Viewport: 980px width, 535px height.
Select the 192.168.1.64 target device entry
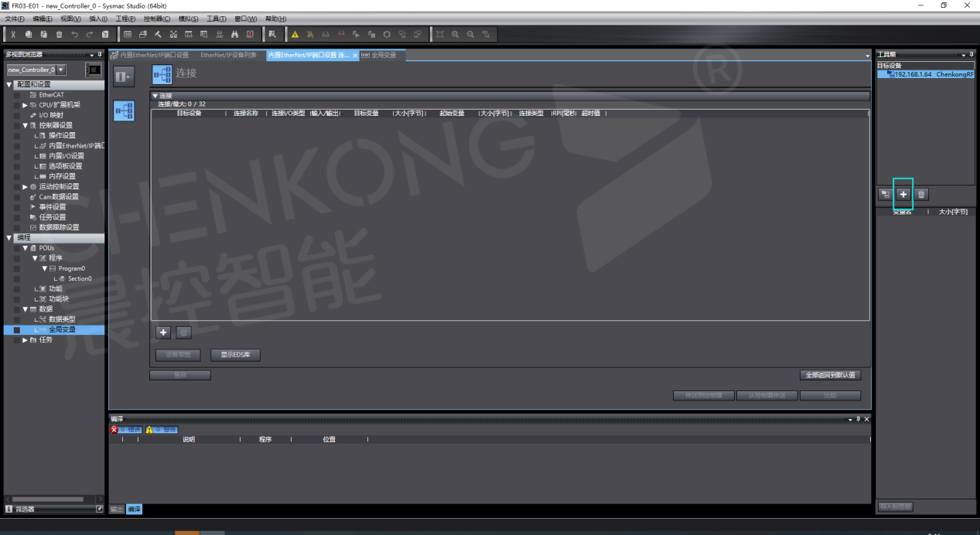[927, 74]
